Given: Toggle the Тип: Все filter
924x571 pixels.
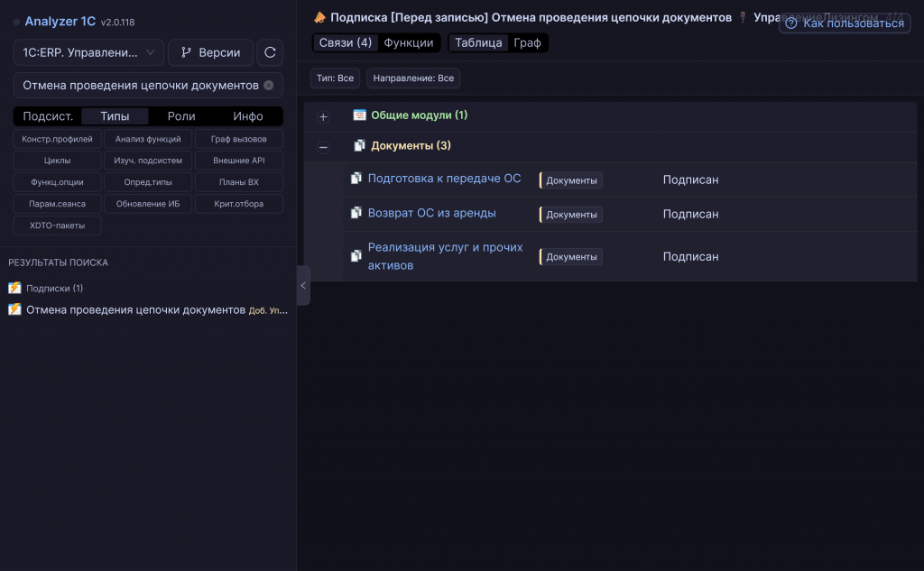Looking at the screenshot, I should pos(336,78).
